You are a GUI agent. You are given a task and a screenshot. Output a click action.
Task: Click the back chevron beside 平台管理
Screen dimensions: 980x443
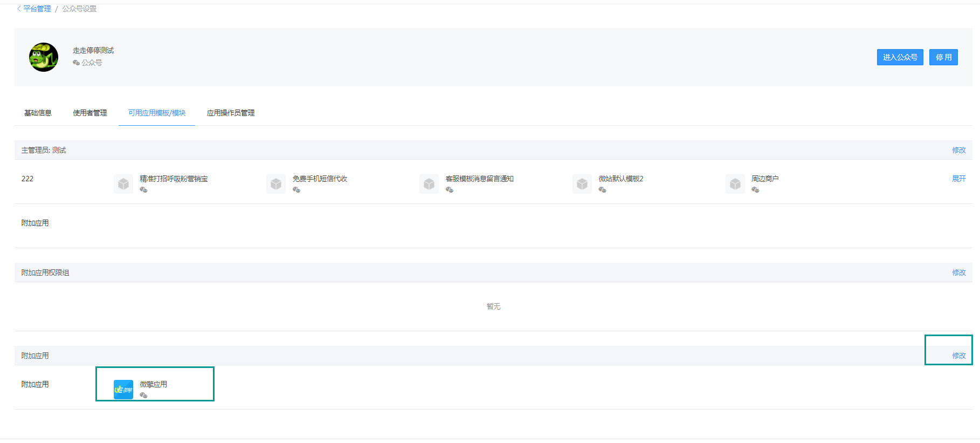19,9
